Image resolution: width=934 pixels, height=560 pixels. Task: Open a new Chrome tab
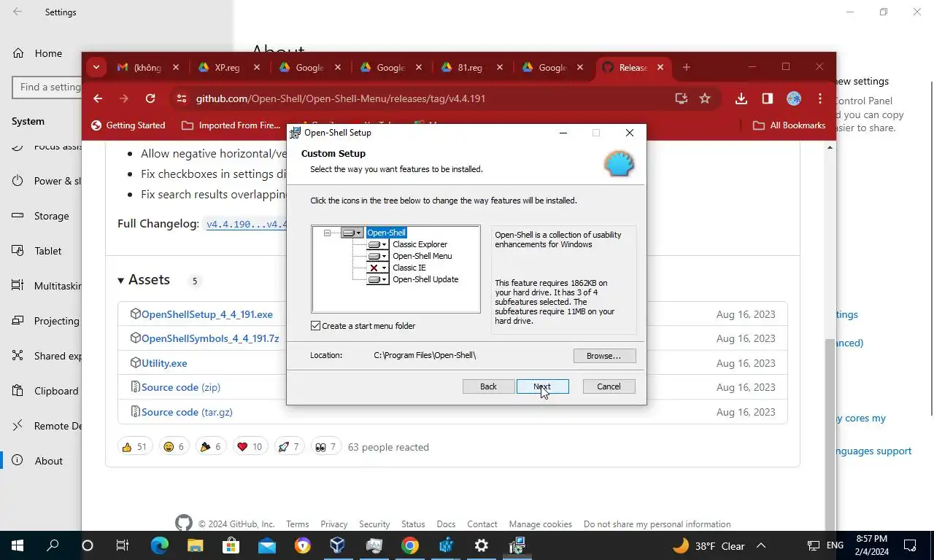click(x=686, y=67)
